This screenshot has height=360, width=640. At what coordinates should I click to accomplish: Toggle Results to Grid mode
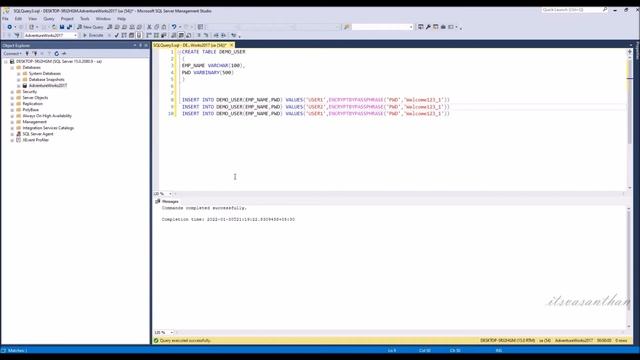181,36
